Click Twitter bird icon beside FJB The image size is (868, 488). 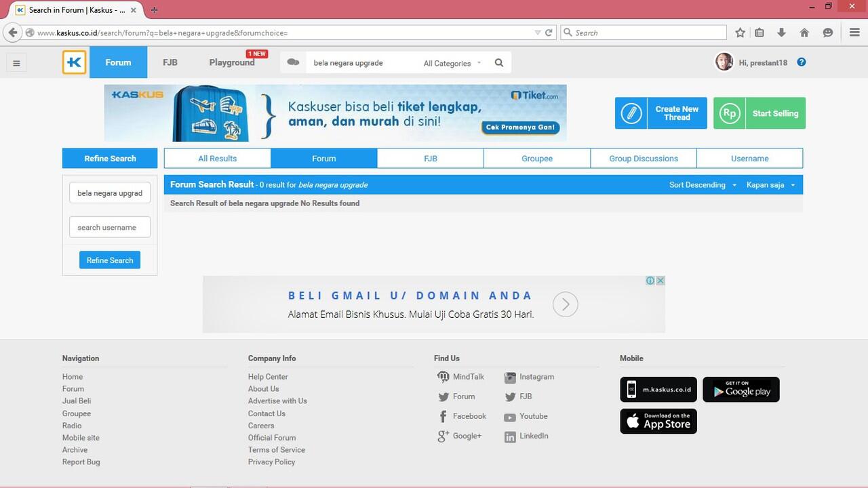pyautogui.click(x=510, y=397)
